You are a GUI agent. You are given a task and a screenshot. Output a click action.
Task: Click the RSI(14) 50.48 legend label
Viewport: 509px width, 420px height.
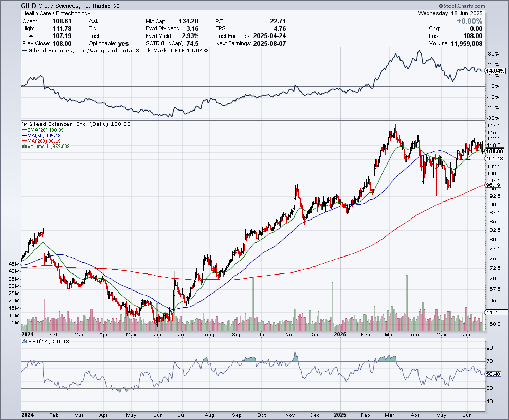49,341
